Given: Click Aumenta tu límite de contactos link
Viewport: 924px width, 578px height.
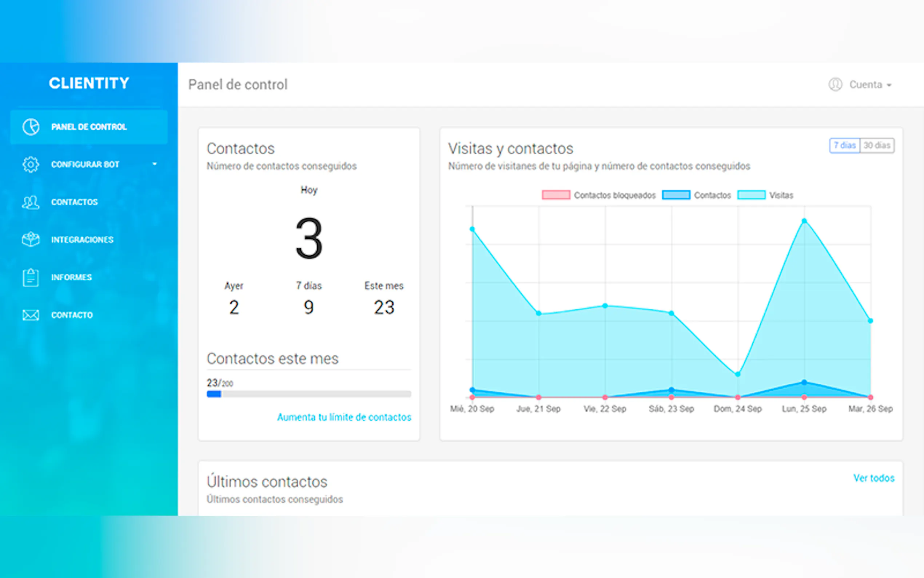Looking at the screenshot, I should pyautogui.click(x=344, y=417).
